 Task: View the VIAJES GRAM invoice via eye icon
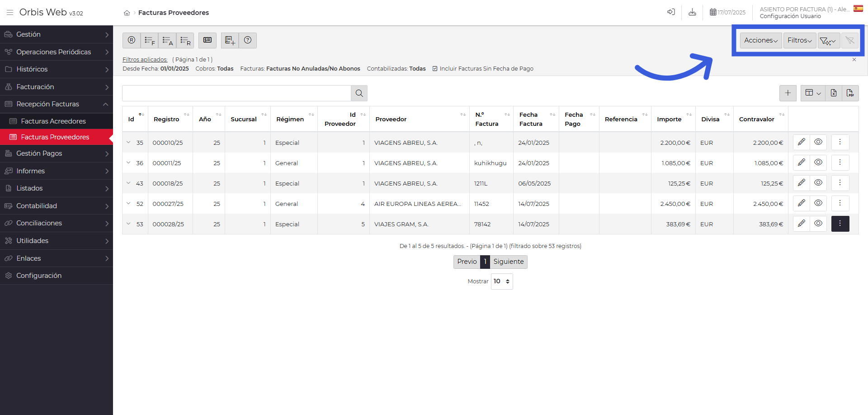pos(818,224)
